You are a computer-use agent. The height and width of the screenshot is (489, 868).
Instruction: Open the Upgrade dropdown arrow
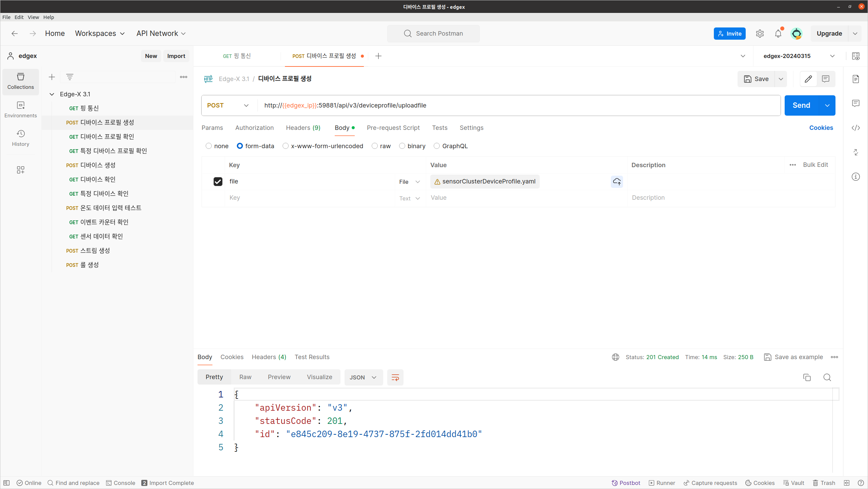[x=855, y=34]
